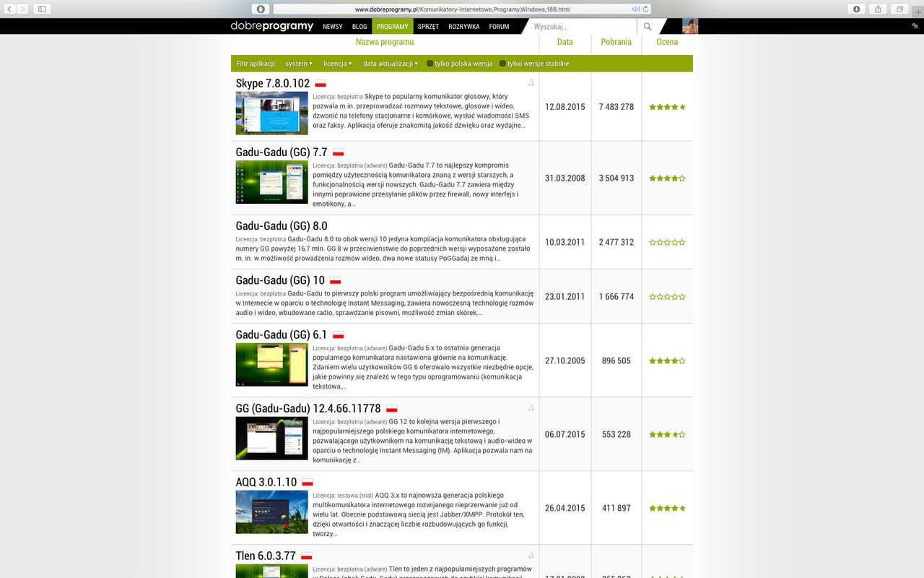Open the NEWSY menu item
Screen dimensions: 924x578
click(333, 27)
